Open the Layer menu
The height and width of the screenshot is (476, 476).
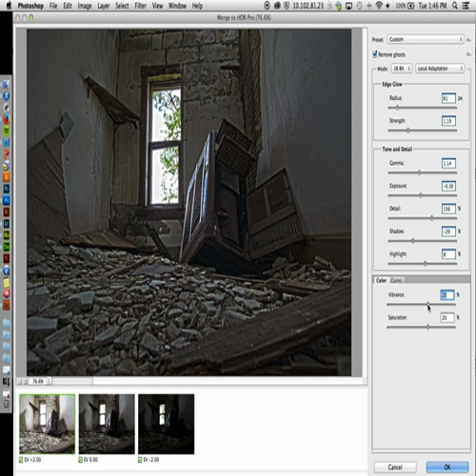[104, 6]
